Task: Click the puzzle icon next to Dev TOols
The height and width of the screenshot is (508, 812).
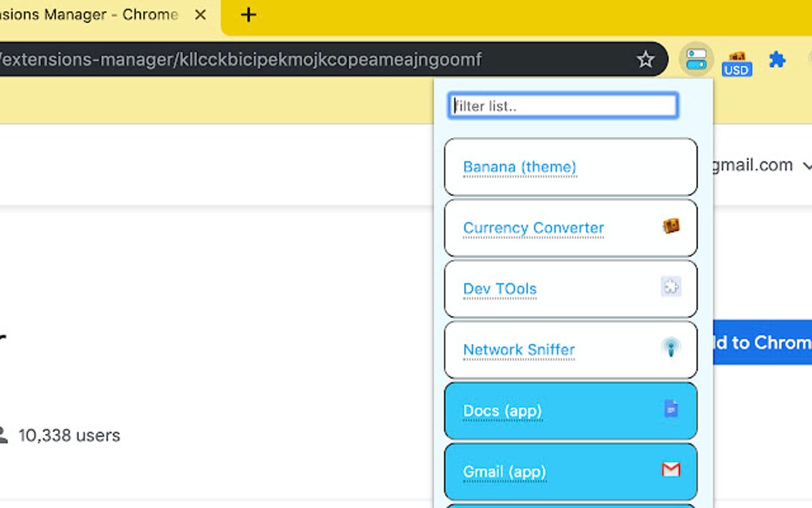Action: [x=673, y=285]
